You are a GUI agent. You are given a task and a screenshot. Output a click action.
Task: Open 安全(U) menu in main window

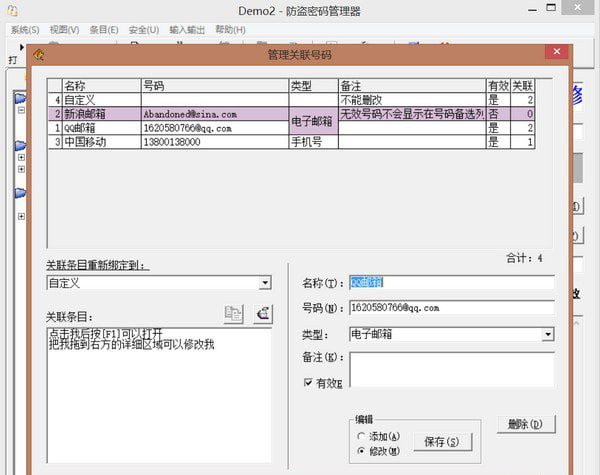click(143, 30)
